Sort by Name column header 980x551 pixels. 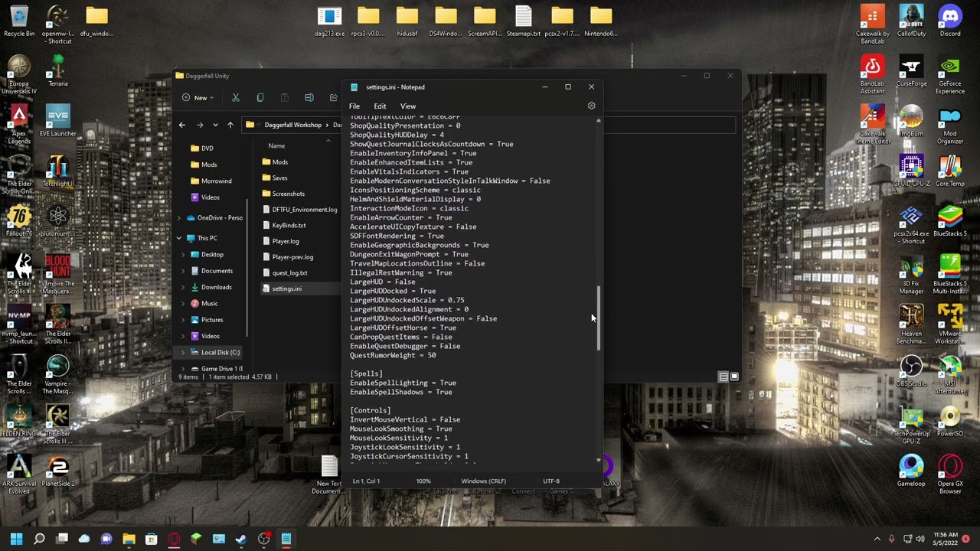click(276, 145)
